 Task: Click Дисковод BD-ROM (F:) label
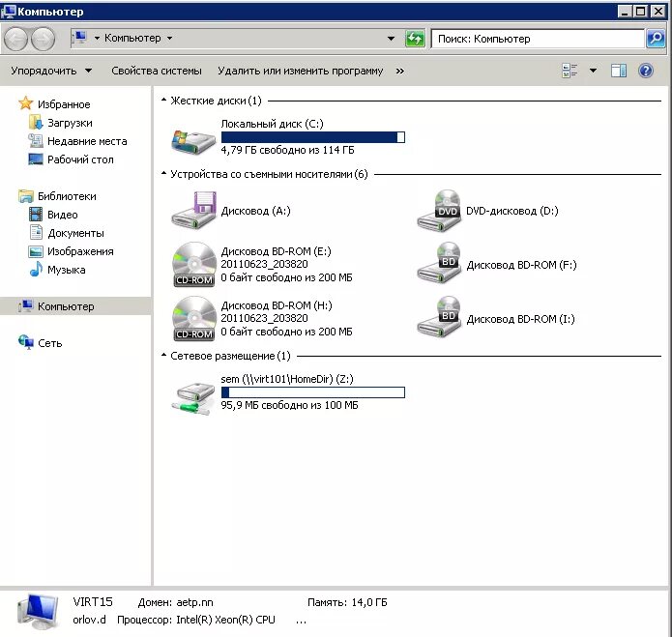tap(521, 265)
